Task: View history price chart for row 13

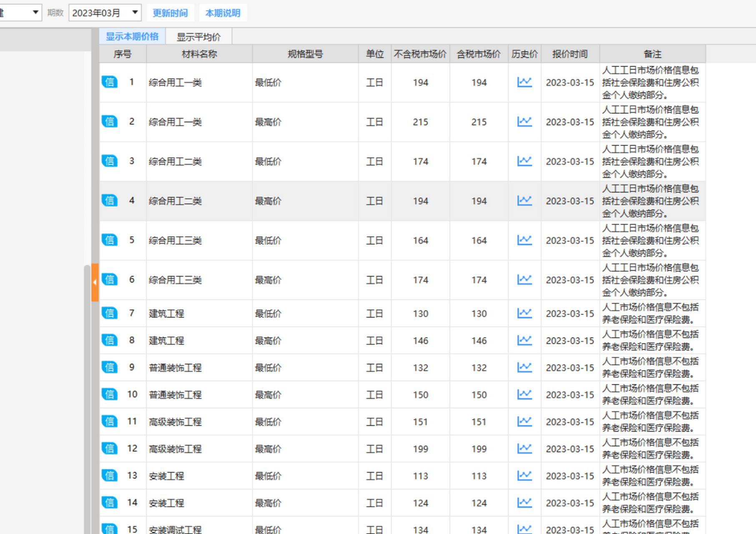Action: coord(525,476)
